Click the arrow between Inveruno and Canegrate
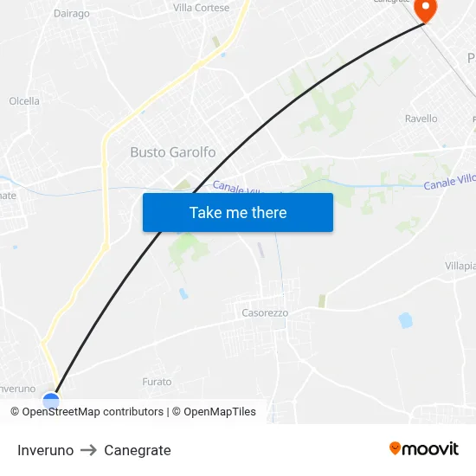 click(88, 450)
